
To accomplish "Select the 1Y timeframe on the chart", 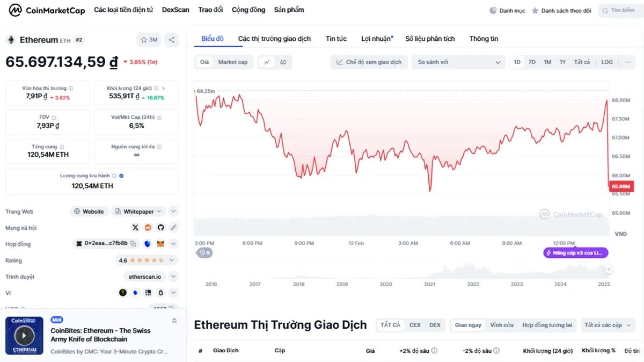I will pos(562,62).
